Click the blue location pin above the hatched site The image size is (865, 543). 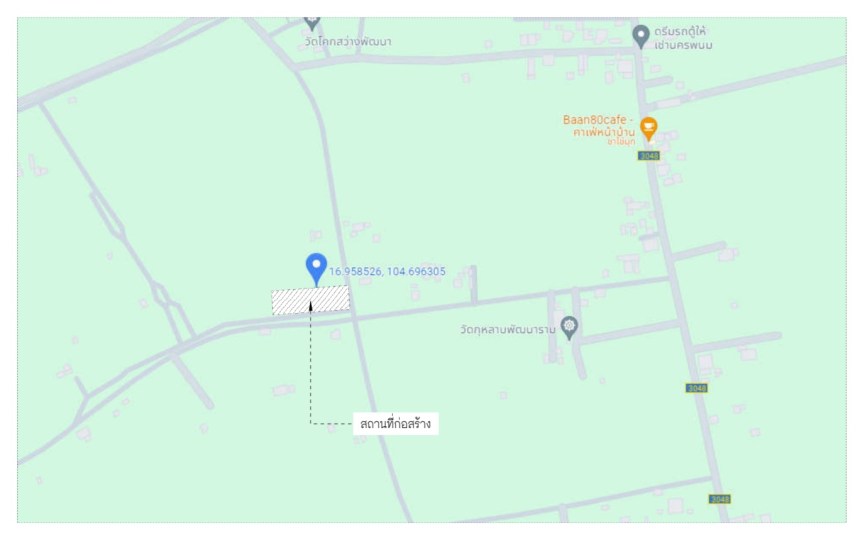[316, 269]
